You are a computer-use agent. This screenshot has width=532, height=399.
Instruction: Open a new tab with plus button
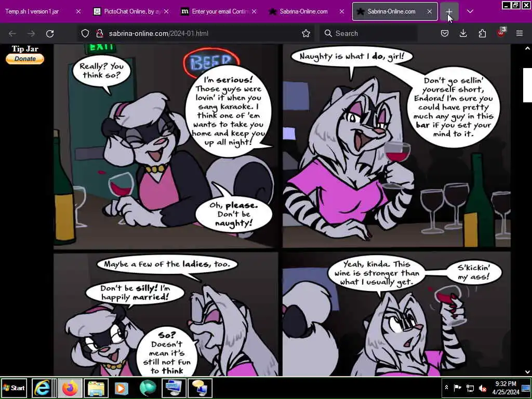pyautogui.click(x=449, y=11)
